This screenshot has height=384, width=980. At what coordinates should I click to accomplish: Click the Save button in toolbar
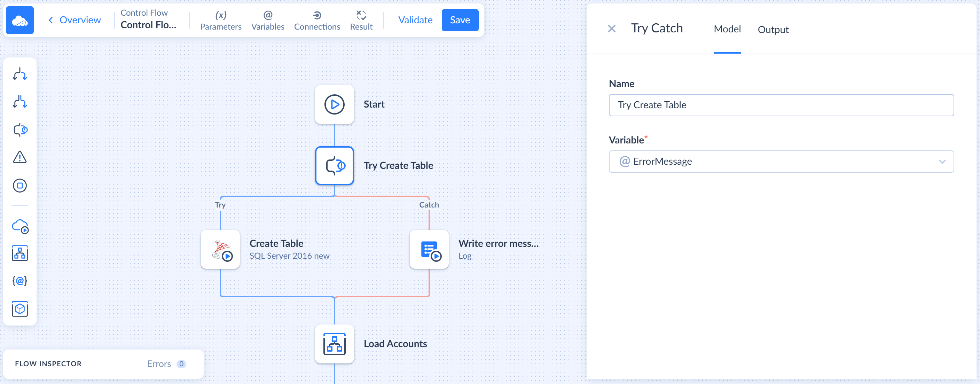(460, 20)
